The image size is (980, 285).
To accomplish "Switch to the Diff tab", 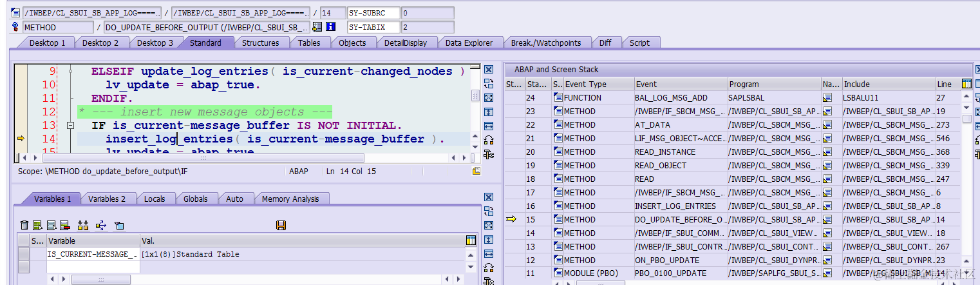I will (x=605, y=43).
